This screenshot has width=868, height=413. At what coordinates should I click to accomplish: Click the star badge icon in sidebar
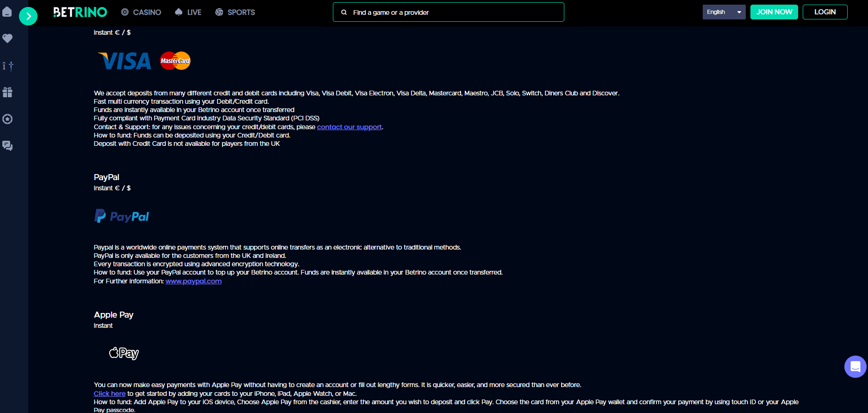coord(7,119)
